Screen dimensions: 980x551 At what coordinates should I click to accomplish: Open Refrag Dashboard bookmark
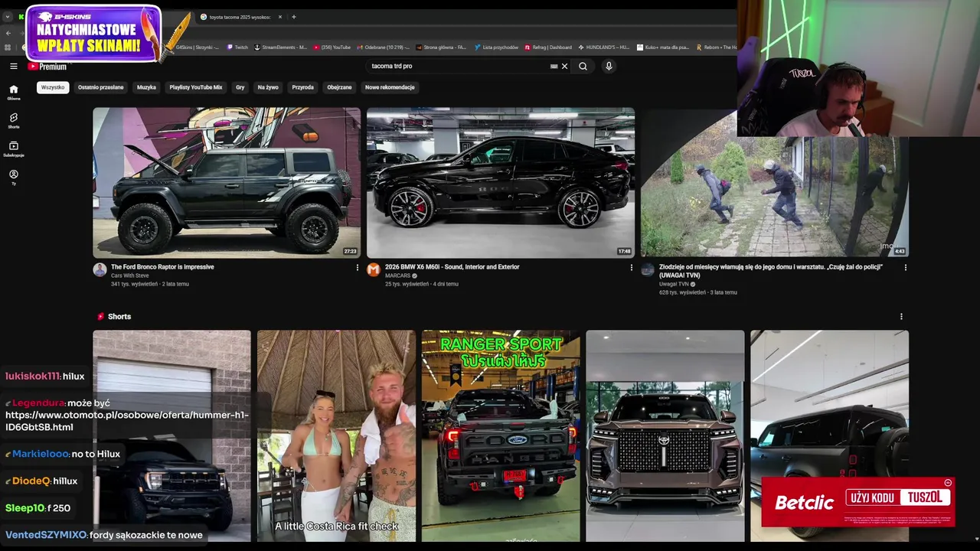click(548, 47)
